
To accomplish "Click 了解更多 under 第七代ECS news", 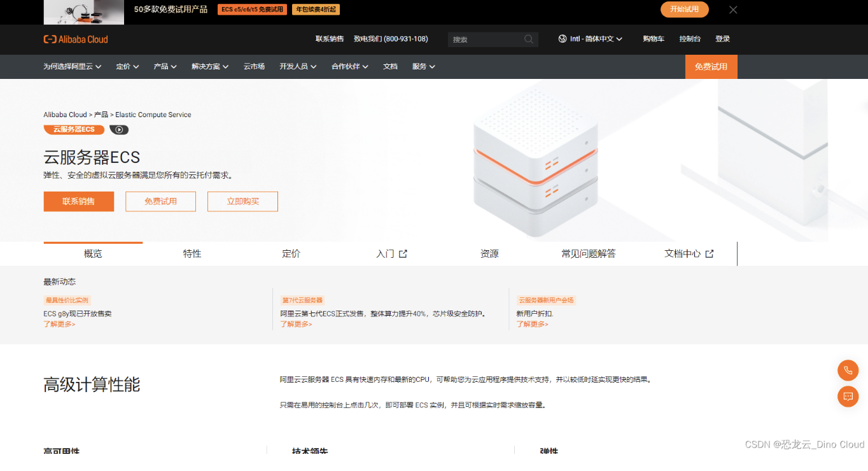I will coord(296,324).
